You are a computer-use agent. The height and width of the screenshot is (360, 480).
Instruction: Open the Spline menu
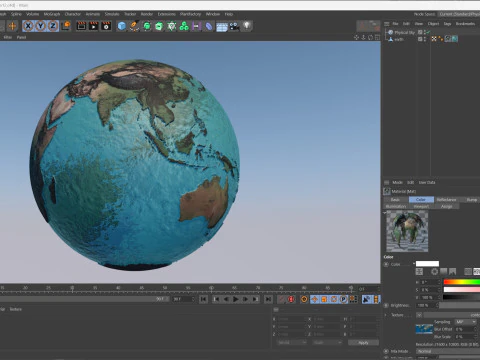point(16,14)
